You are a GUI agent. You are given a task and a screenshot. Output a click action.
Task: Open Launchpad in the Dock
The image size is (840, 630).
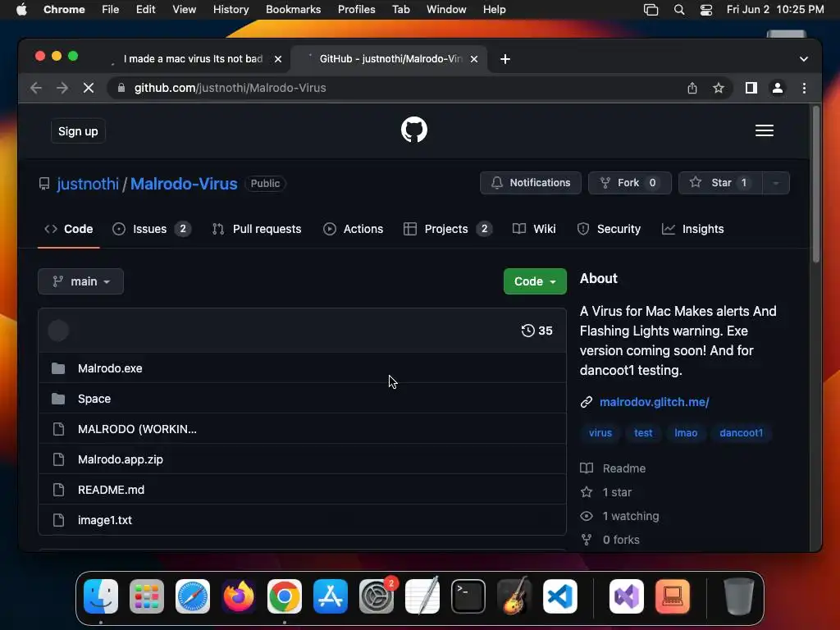[x=147, y=596]
